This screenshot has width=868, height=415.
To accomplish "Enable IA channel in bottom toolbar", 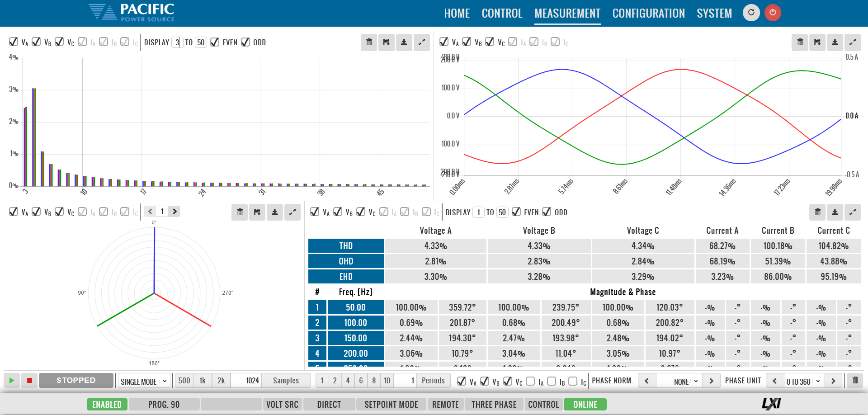I will [x=530, y=381].
